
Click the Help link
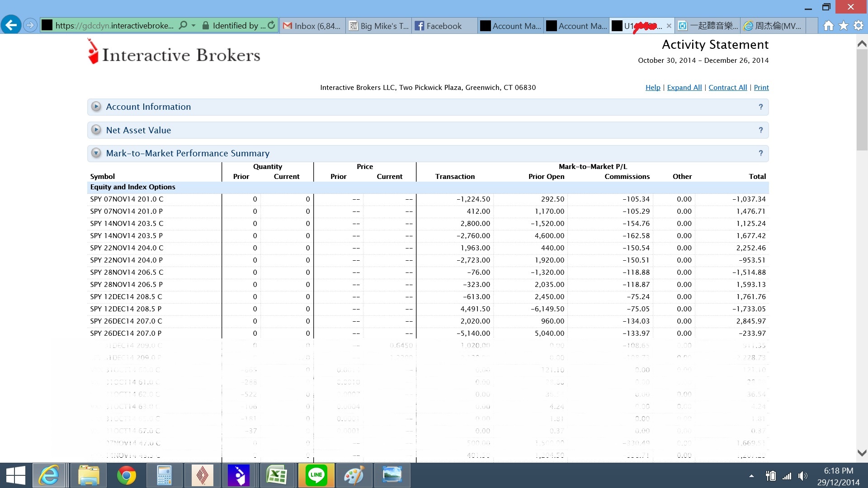coord(653,88)
